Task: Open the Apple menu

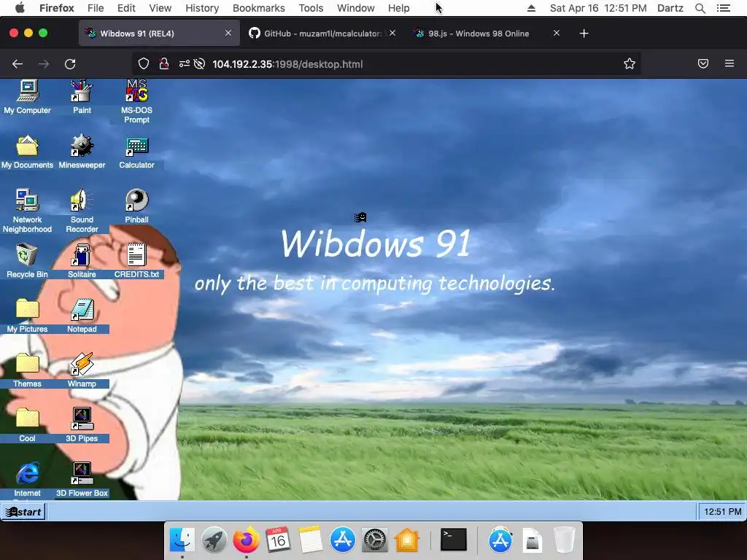Action: click(x=20, y=7)
